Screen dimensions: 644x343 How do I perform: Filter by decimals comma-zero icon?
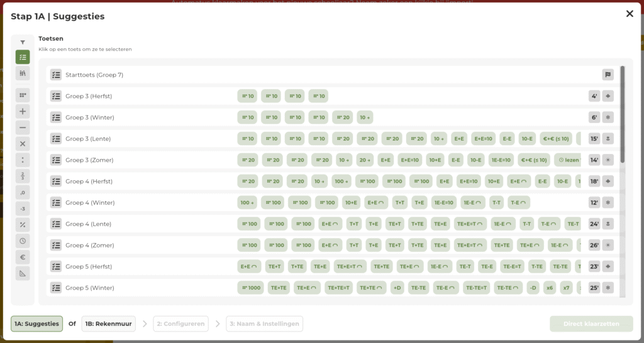click(23, 192)
